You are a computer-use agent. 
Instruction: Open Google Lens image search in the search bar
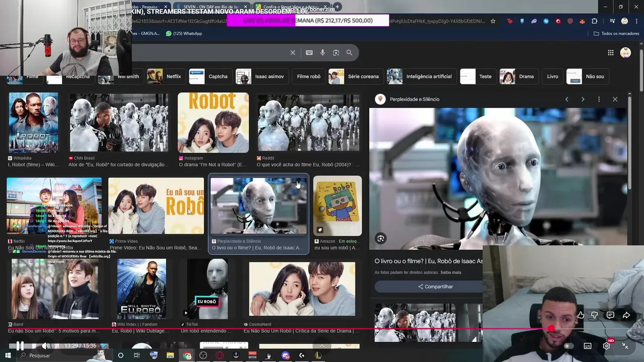[336, 52]
